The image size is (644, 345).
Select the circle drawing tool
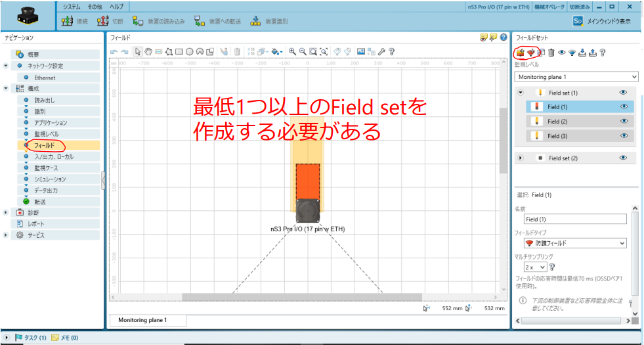click(189, 52)
